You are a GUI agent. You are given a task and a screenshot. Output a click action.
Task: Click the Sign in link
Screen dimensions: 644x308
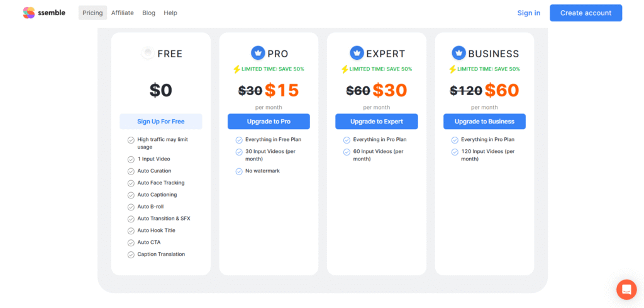pos(528,13)
